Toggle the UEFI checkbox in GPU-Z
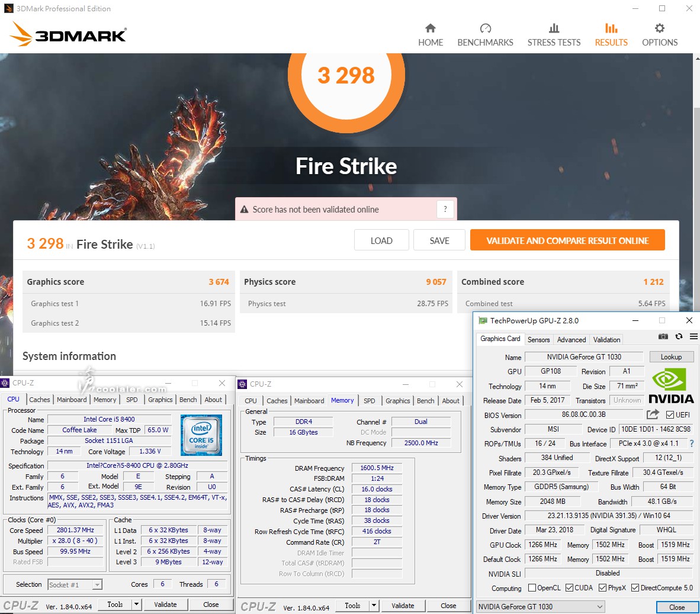700x614 pixels. pyautogui.click(x=670, y=415)
